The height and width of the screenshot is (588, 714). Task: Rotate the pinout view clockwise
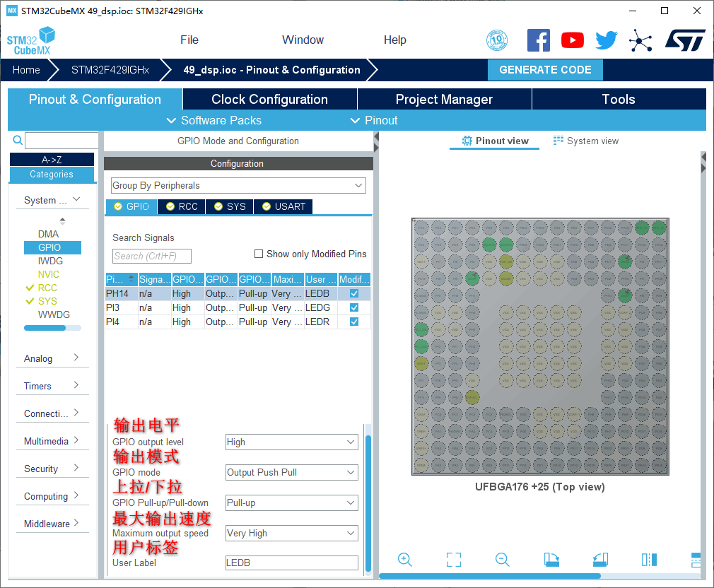click(551, 560)
